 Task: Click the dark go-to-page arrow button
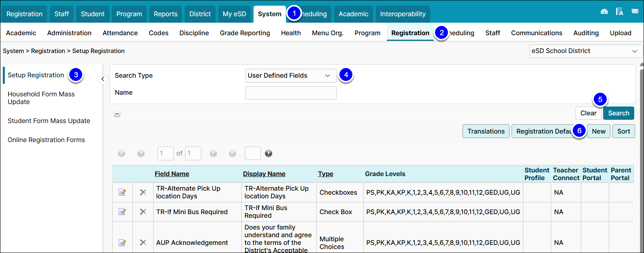click(x=269, y=153)
